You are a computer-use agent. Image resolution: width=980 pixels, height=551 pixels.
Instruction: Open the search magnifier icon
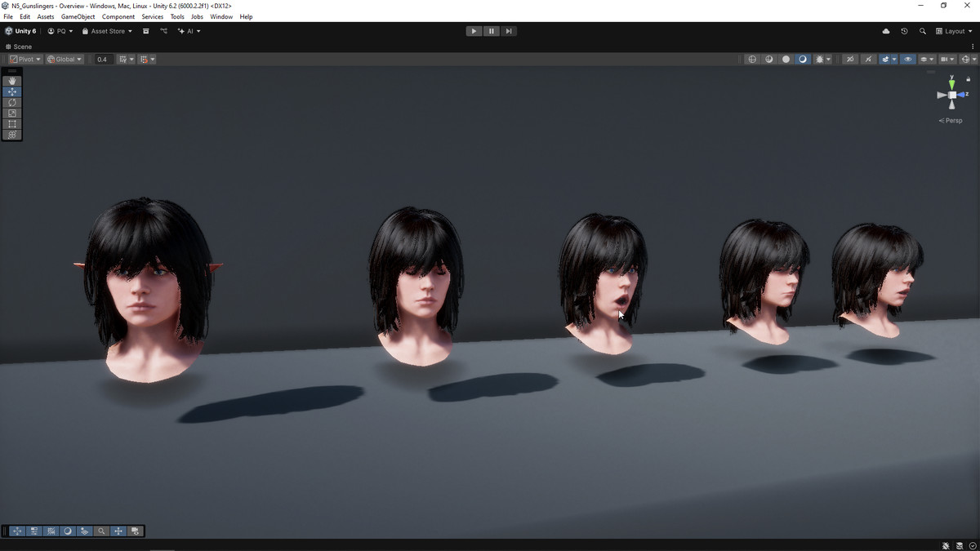pos(923,31)
